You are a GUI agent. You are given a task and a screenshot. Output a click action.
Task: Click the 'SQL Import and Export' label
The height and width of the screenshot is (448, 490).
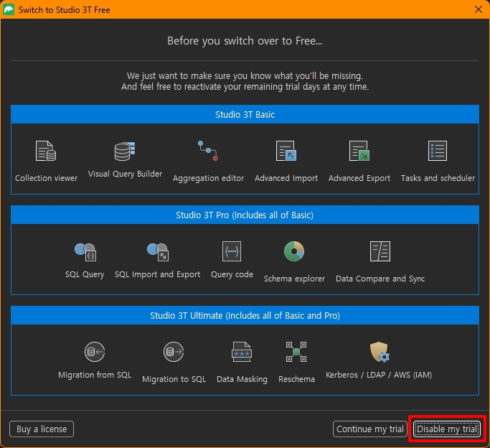(158, 274)
